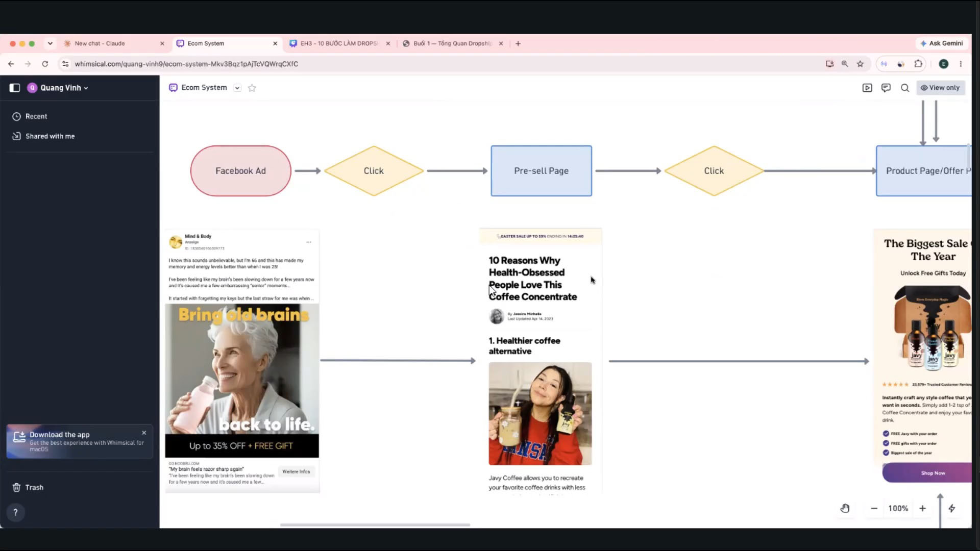This screenshot has height=551, width=980.
Task: Open the Quang Vinh workspace menu
Action: click(x=58, y=88)
